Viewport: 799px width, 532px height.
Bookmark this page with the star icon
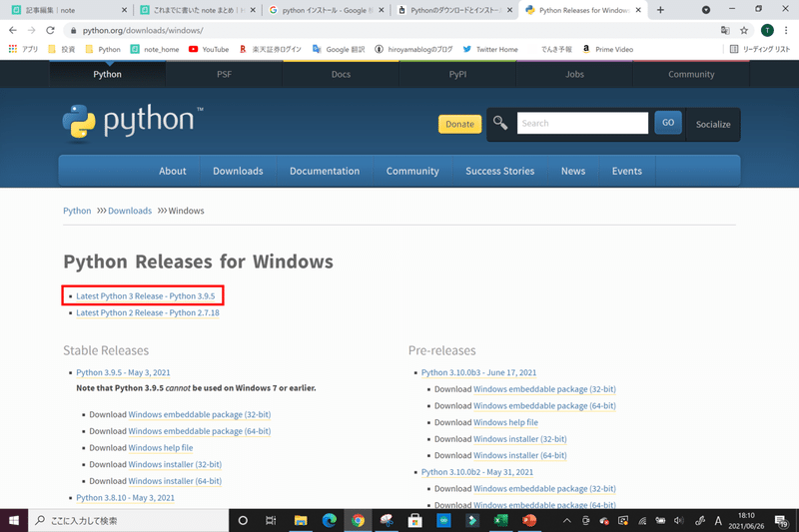click(x=744, y=31)
